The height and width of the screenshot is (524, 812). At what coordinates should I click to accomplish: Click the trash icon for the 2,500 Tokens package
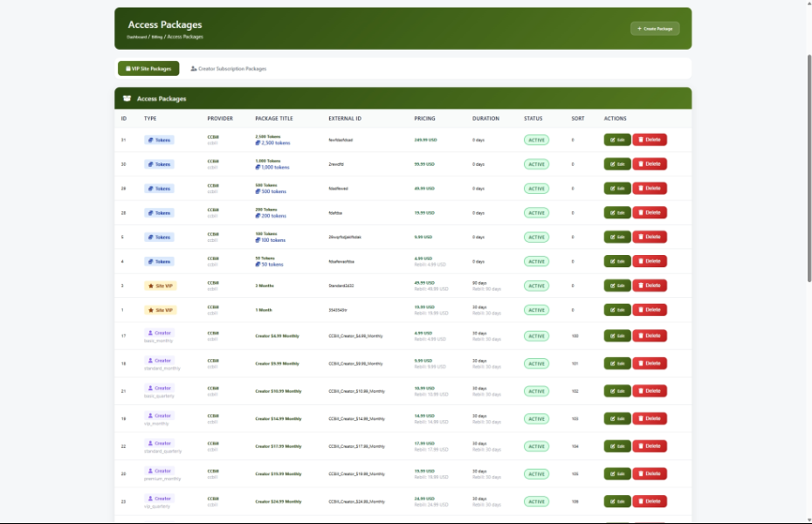click(x=640, y=140)
